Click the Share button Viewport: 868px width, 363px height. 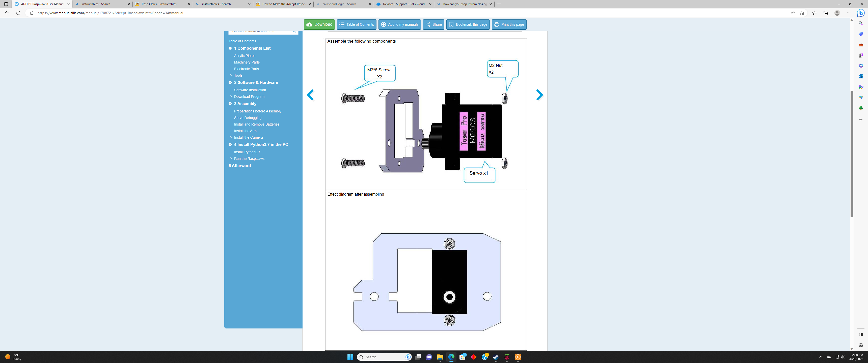point(433,24)
